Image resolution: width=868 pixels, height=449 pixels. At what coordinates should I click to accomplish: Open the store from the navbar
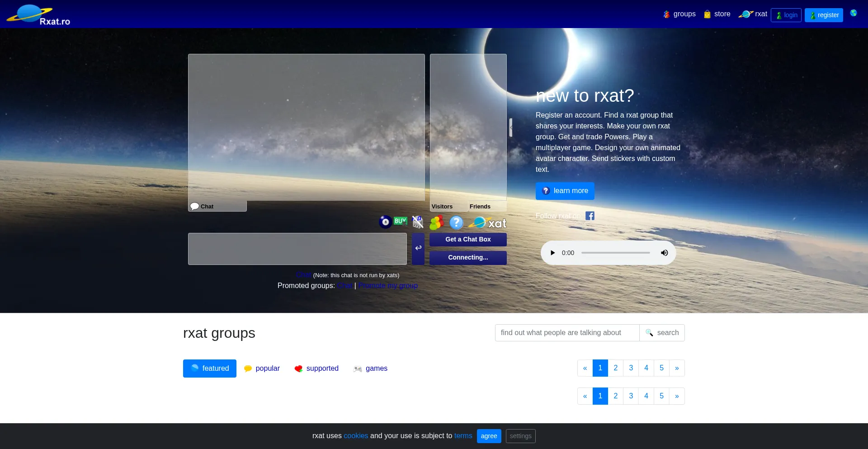pyautogui.click(x=717, y=14)
